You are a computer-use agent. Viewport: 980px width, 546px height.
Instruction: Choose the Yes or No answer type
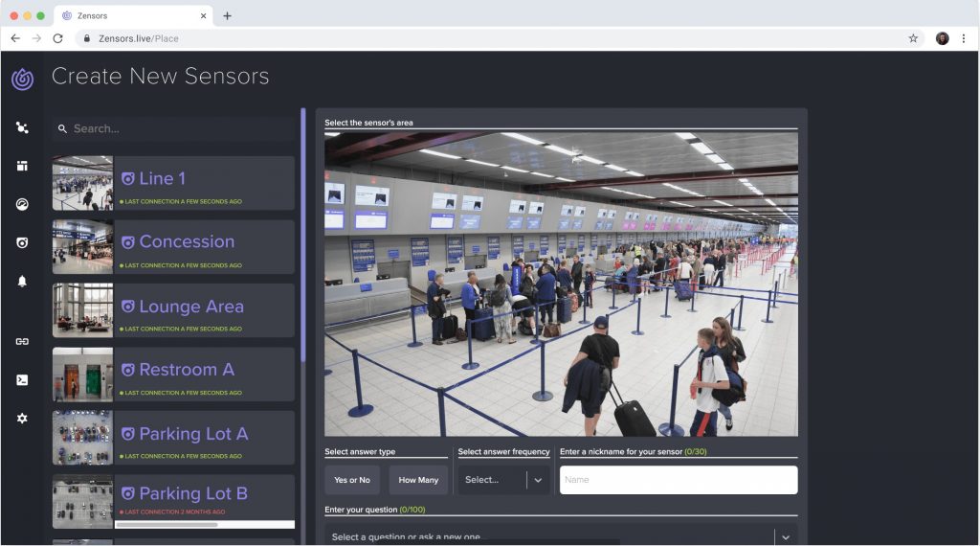pos(352,480)
